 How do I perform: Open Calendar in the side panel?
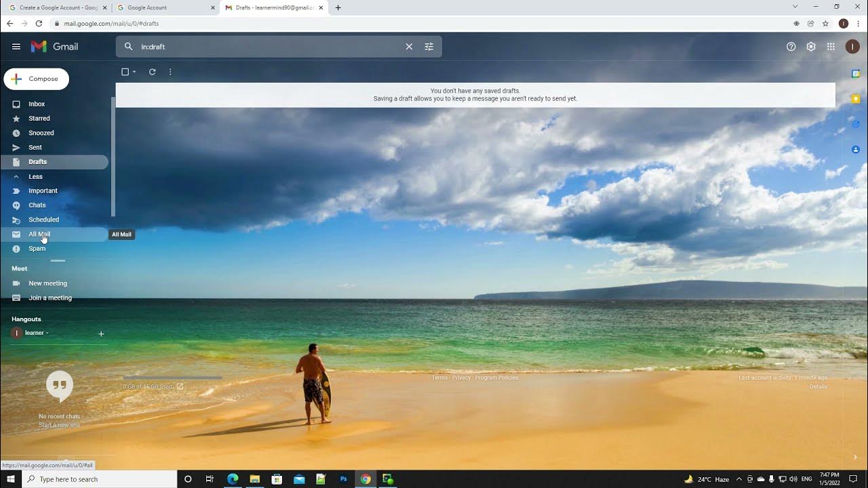point(856,73)
